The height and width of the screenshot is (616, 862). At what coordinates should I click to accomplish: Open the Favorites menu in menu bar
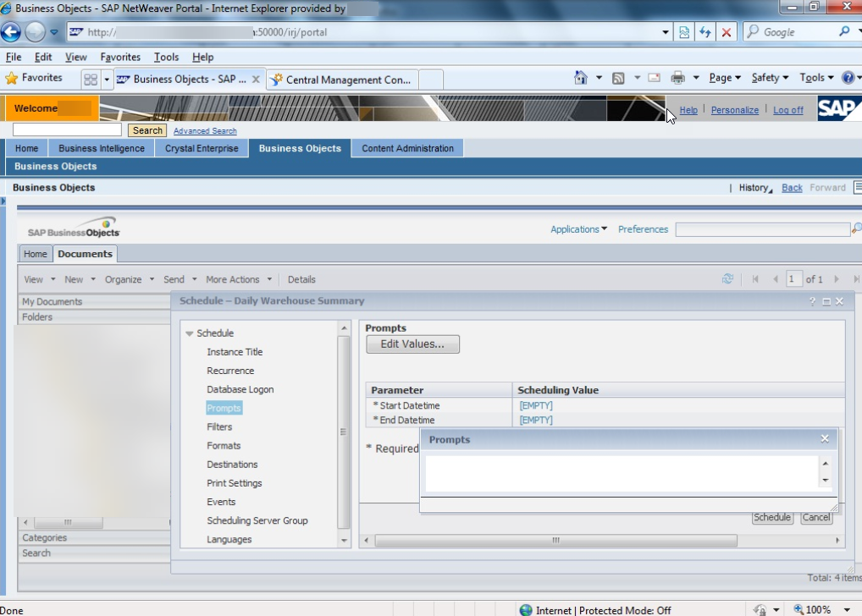pos(120,58)
